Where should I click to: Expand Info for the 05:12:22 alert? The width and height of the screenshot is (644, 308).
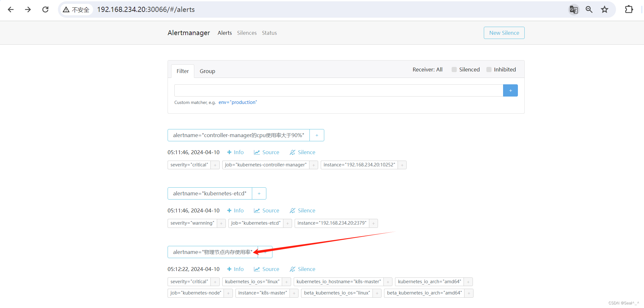click(x=235, y=269)
